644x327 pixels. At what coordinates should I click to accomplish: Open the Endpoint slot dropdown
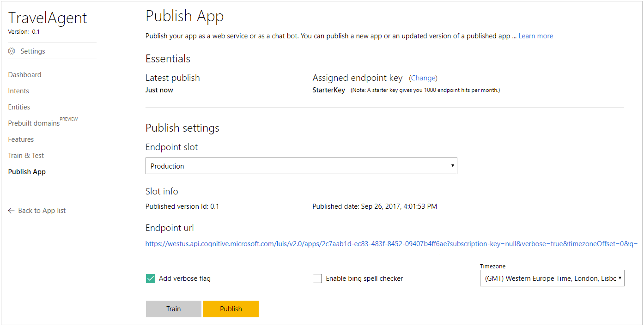point(301,166)
